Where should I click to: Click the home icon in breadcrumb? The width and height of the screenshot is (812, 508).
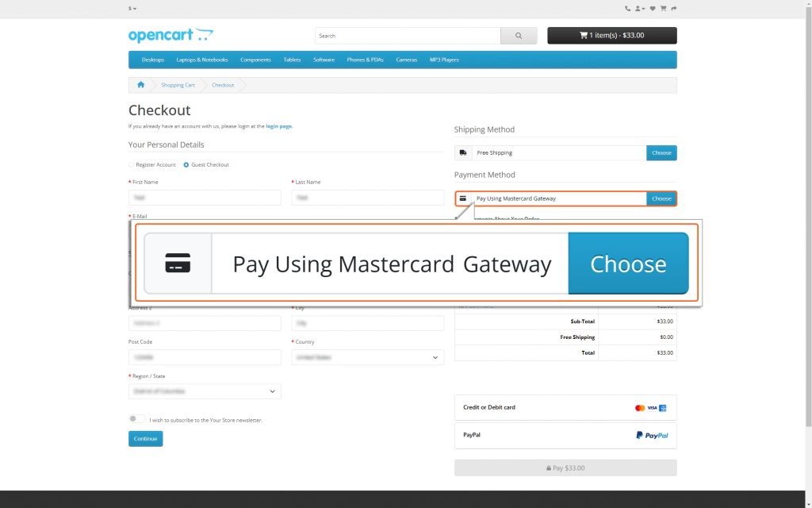[140, 85]
